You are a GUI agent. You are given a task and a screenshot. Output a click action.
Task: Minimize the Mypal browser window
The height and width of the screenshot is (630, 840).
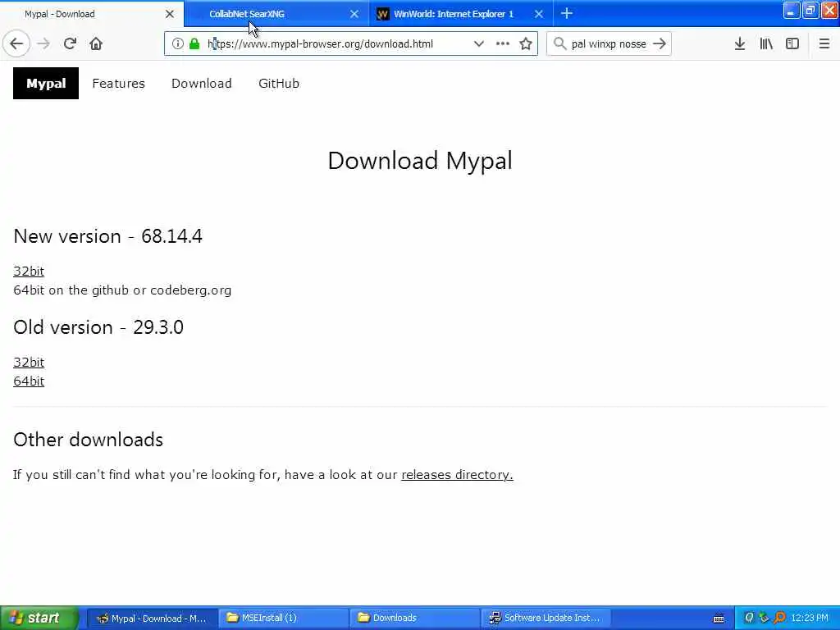coord(792,11)
